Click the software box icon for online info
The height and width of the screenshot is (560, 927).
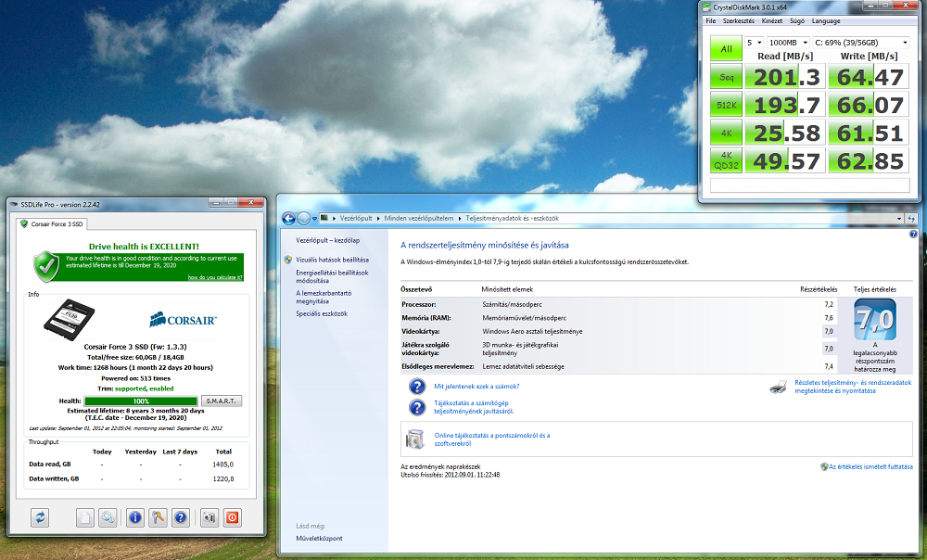(x=414, y=439)
